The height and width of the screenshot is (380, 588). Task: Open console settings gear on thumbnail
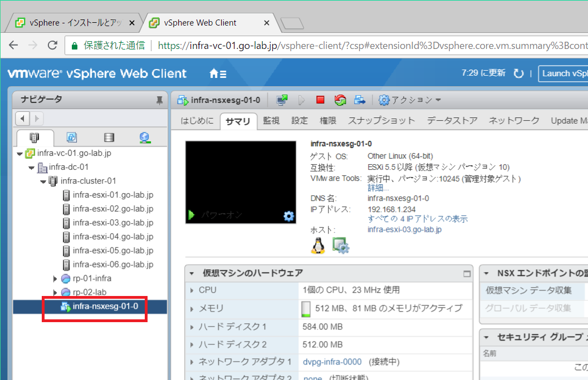289,216
